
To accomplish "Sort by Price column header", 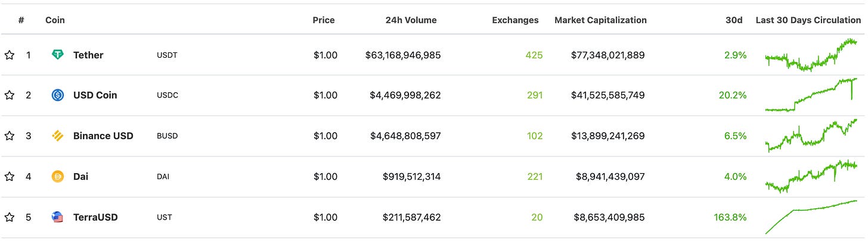I will click(x=324, y=20).
